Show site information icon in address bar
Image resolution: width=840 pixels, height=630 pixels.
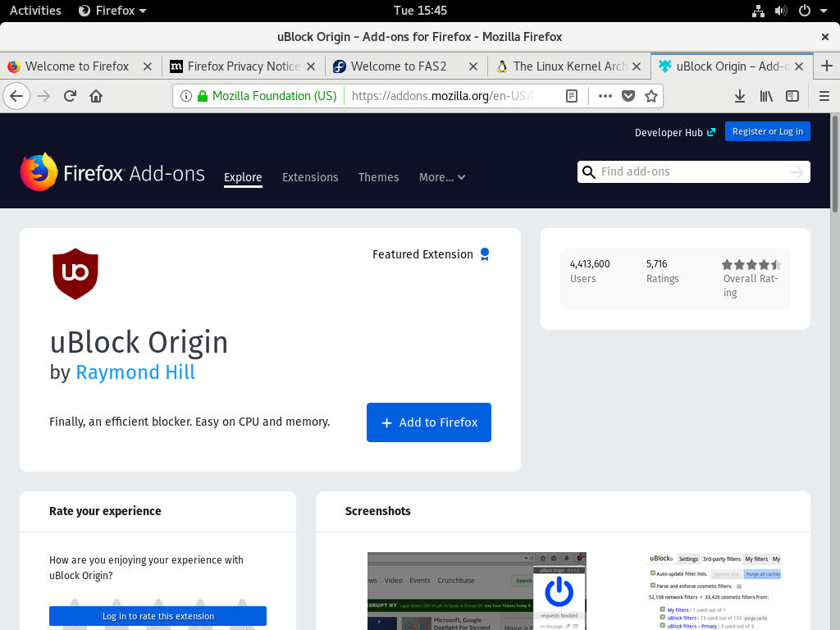pos(186,96)
